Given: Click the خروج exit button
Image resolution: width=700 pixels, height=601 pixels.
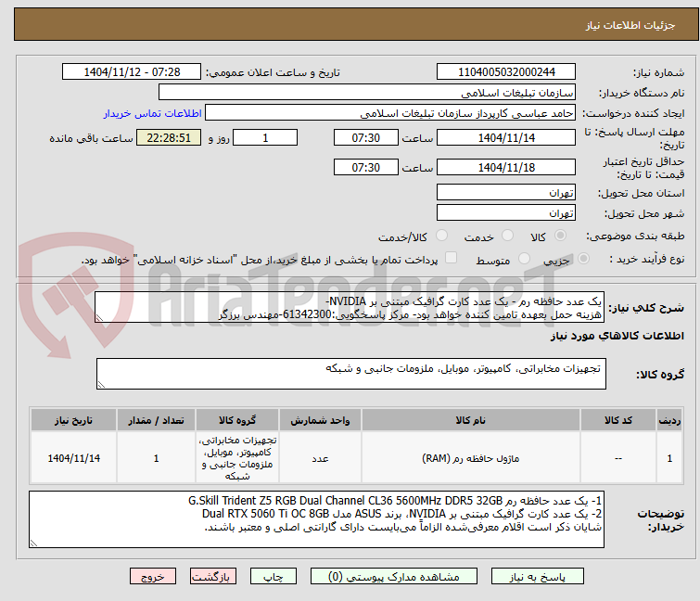Looking at the screenshot, I should 153,577.
